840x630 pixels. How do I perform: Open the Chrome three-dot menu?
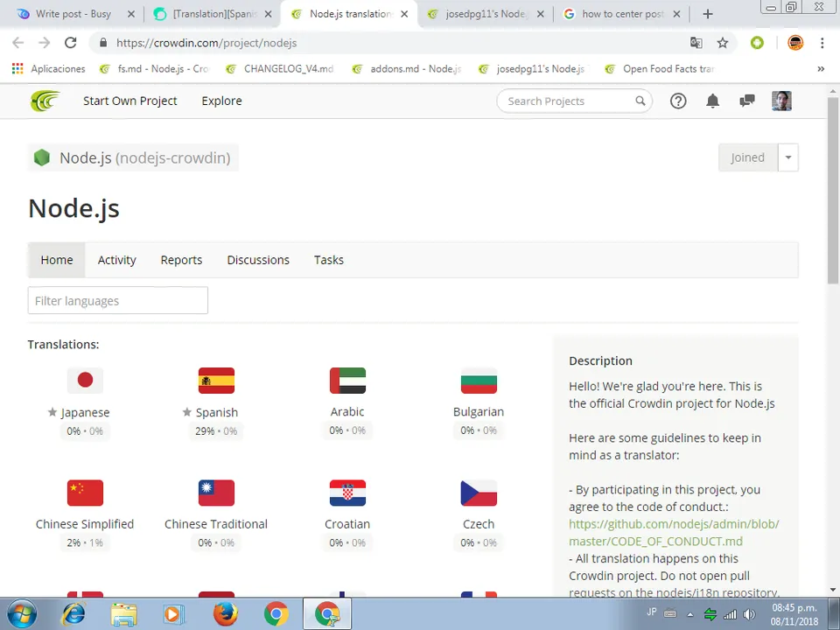point(822,43)
